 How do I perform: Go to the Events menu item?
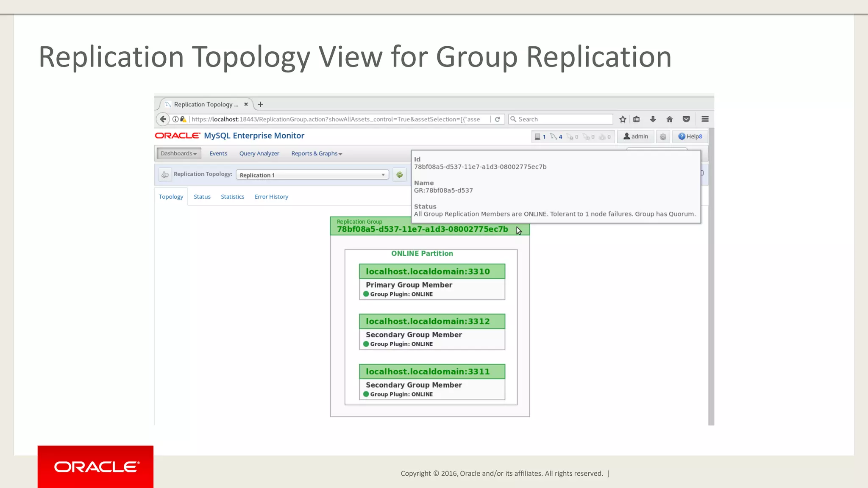click(218, 153)
